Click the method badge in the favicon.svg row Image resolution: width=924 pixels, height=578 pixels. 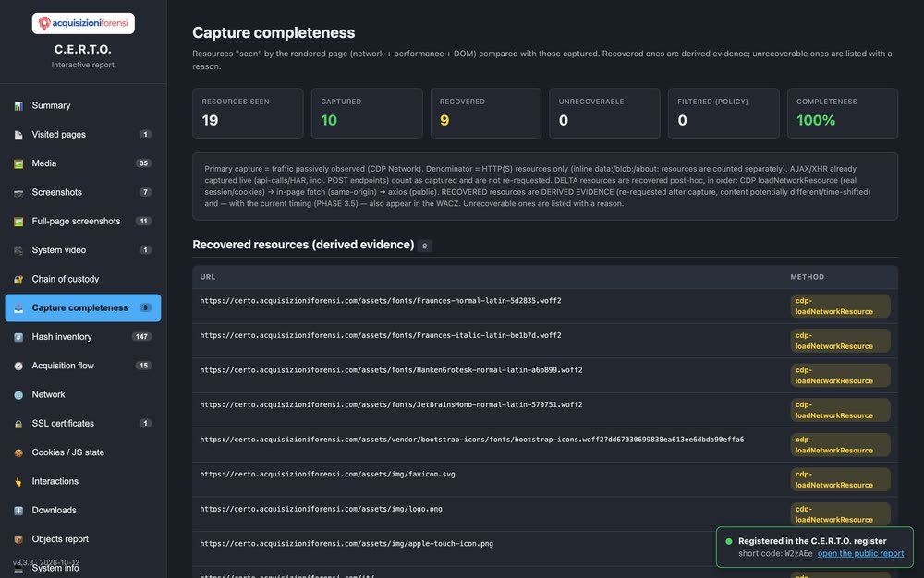[x=840, y=480]
